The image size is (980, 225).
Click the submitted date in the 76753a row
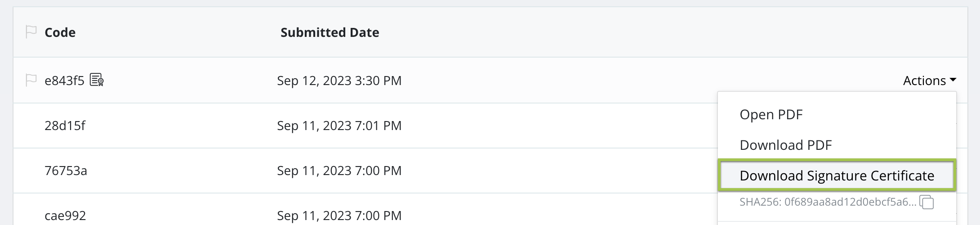tap(339, 171)
